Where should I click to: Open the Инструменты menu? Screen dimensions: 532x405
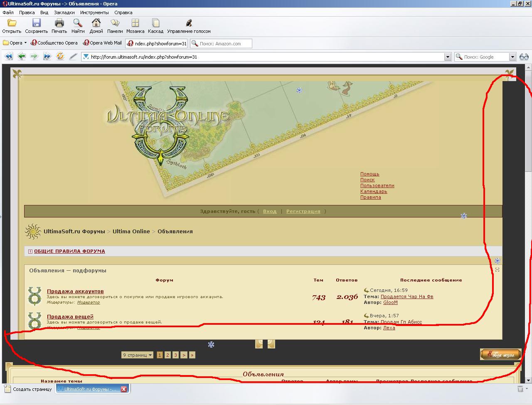point(94,12)
